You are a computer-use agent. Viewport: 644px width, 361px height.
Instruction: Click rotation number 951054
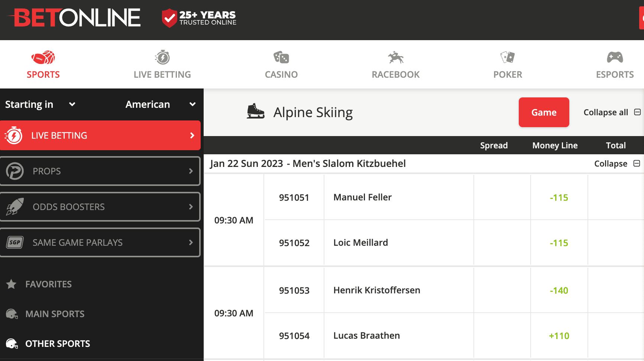point(294,336)
